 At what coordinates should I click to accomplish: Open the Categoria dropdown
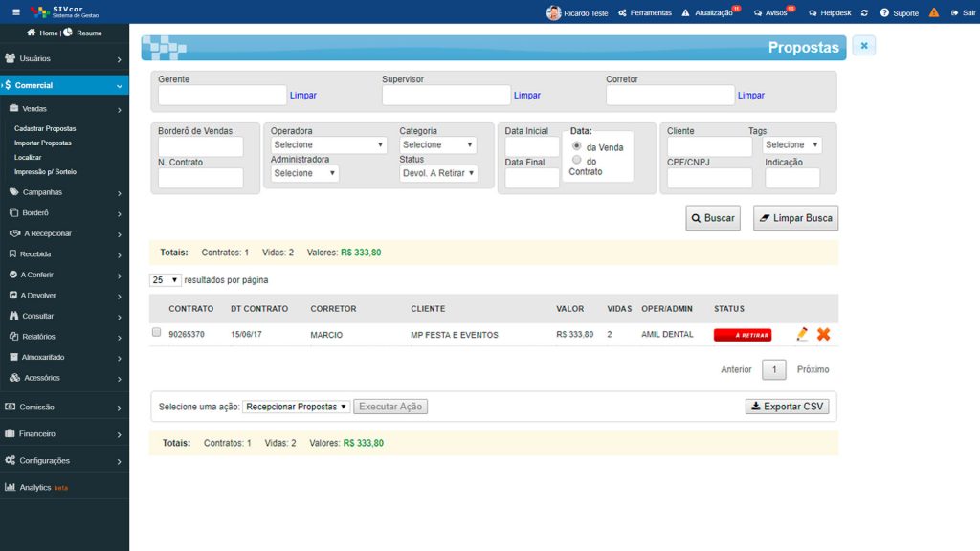437,144
